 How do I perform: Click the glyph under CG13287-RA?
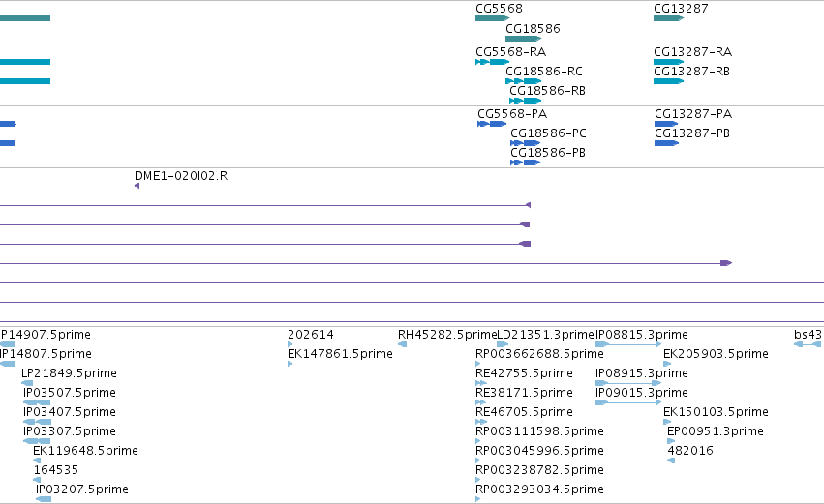tap(668, 62)
